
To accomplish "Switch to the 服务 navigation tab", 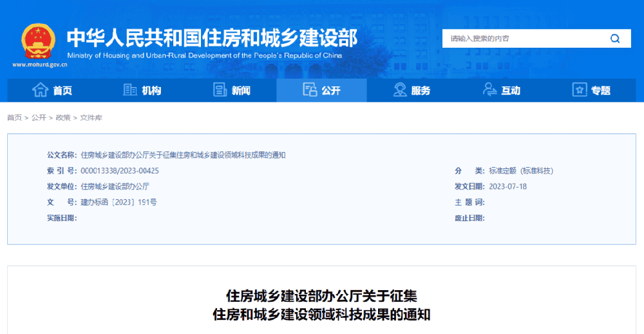I will click(421, 91).
